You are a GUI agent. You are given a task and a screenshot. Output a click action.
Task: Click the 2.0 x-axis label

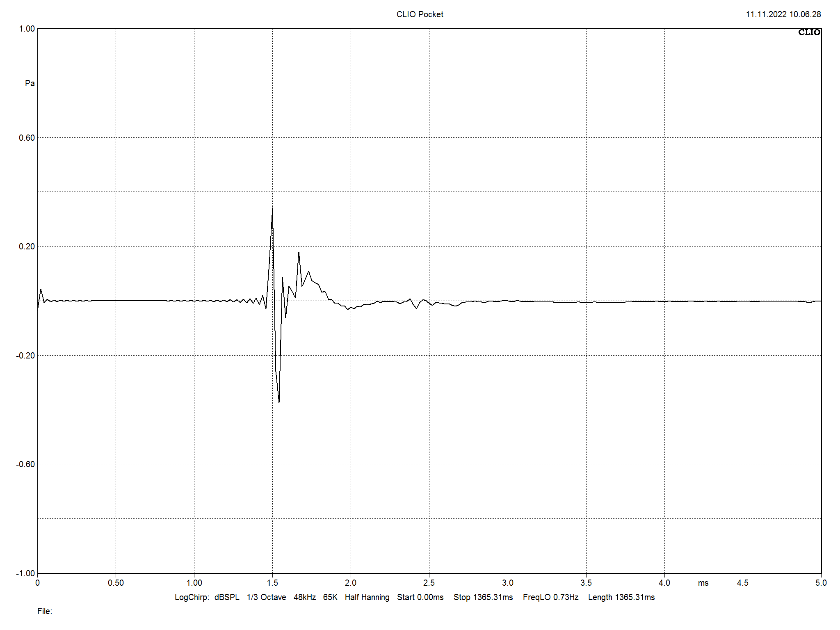coord(351,583)
